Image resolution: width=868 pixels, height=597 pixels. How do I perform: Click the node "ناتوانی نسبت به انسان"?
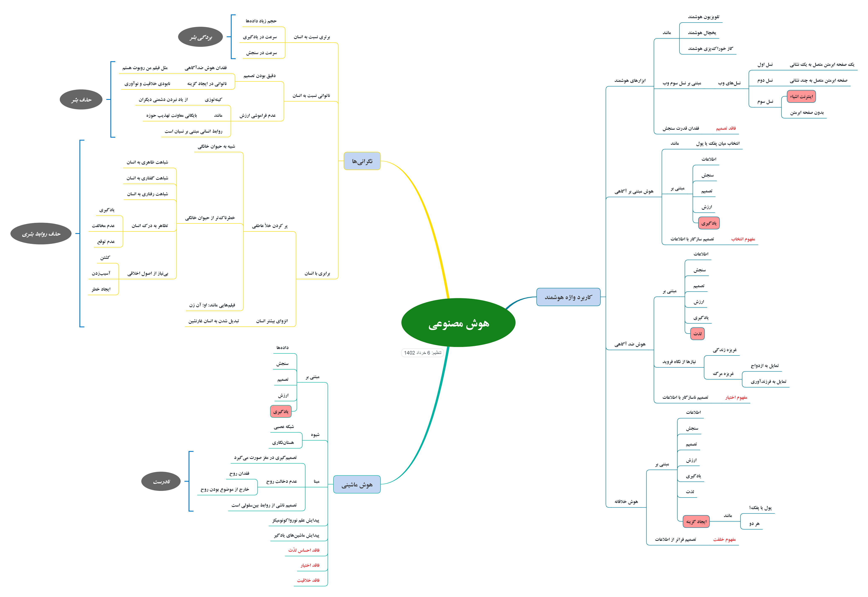[311, 96]
